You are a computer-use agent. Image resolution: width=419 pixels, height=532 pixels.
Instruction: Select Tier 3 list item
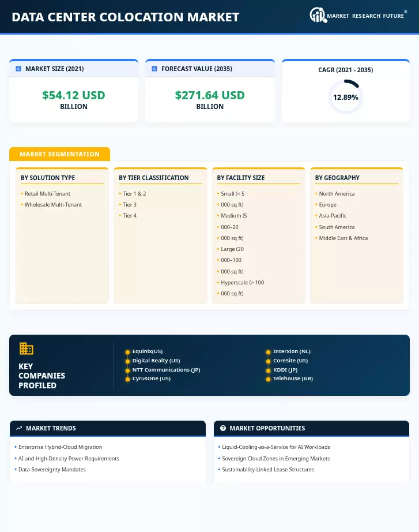(130, 205)
